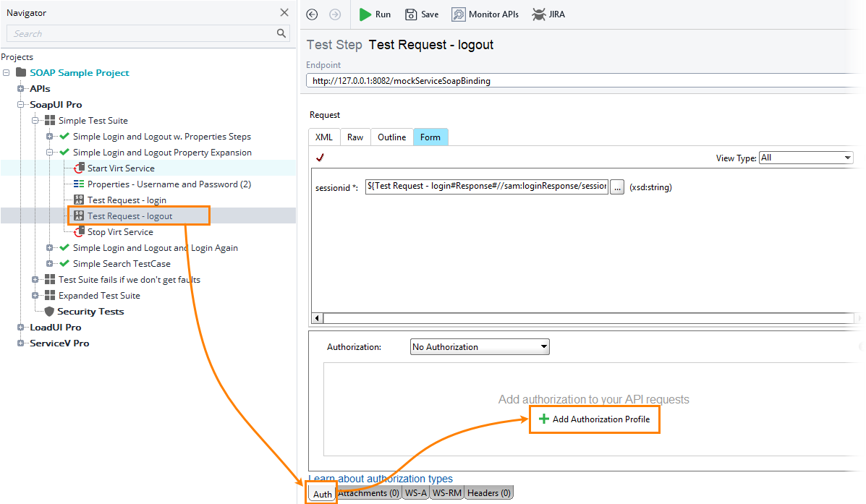Select the ServiceV Pro tree item
Screen dimensions: 866x504
pyautogui.click(x=59, y=343)
